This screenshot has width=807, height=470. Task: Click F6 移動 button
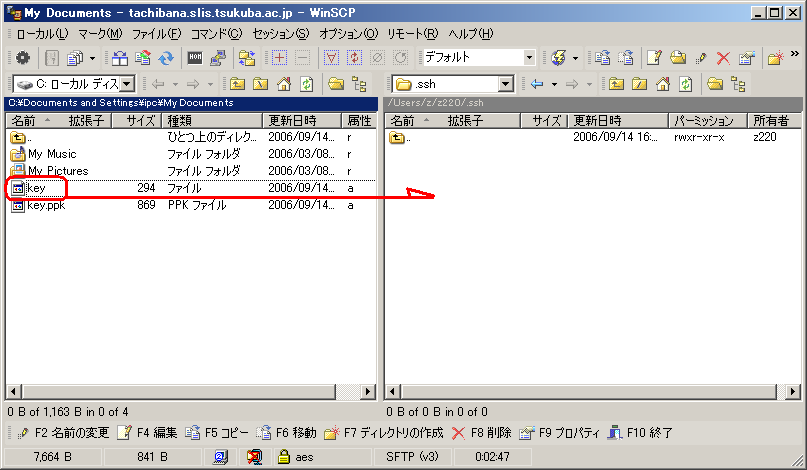(x=286, y=433)
